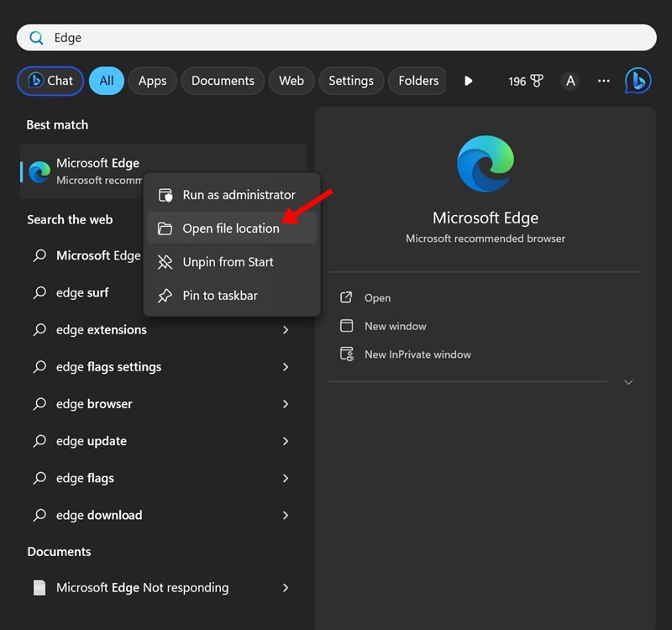Click the rewards trophy icon showing 196
Screen dimensions: 672x630
(536, 81)
